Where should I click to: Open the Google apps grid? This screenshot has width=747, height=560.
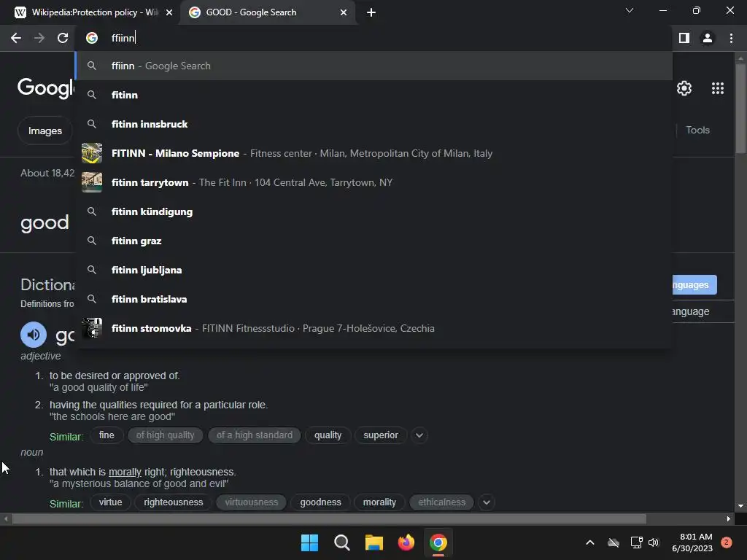click(718, 88)
